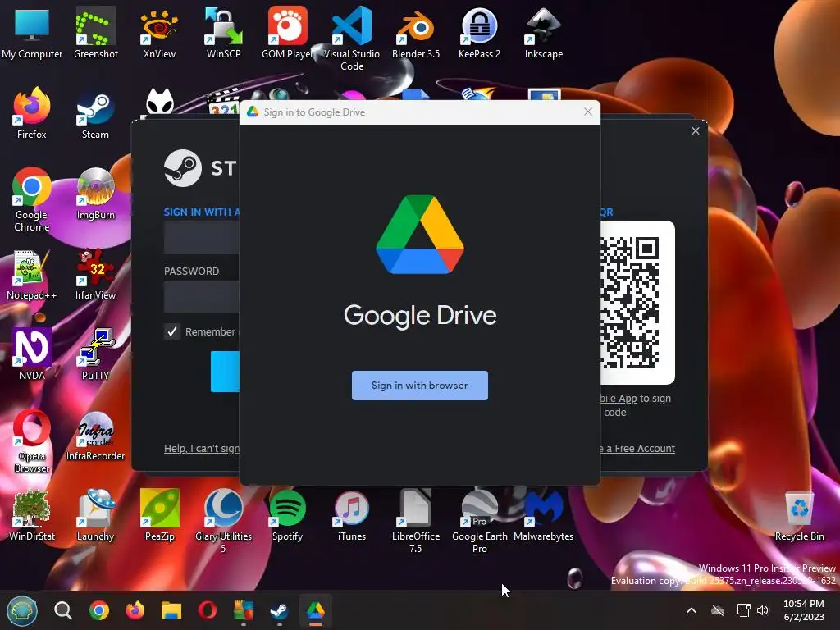Click the Steam account name input field

coord(202,238)
